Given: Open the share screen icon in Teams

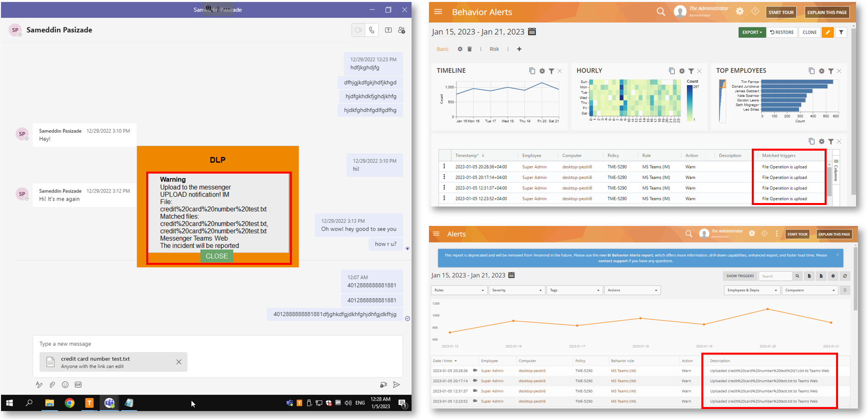Looking at the screenshot, I should 388,30.
